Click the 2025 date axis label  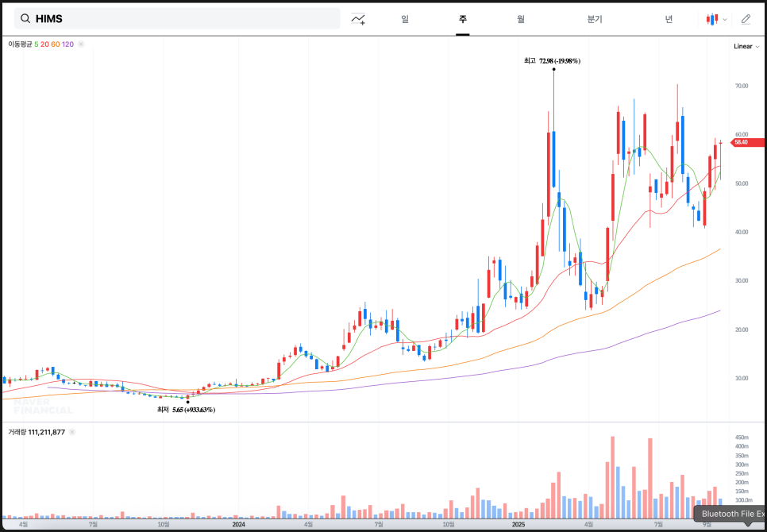click(518, 525)
